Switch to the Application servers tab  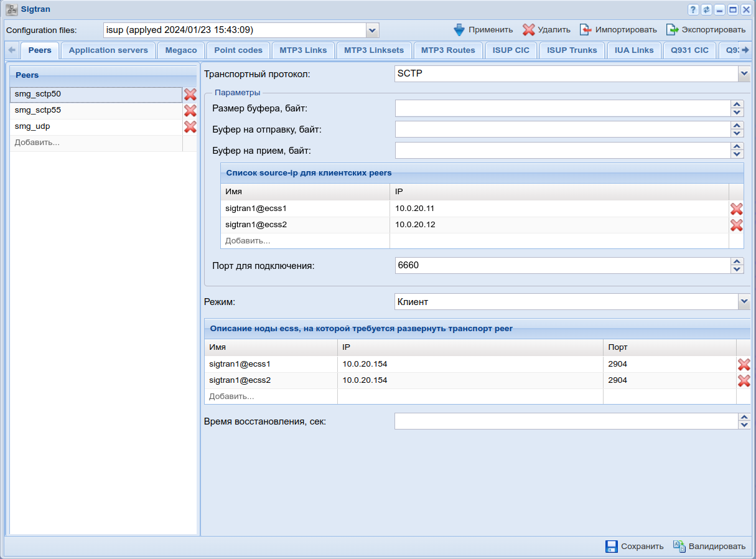click(108, 50)
